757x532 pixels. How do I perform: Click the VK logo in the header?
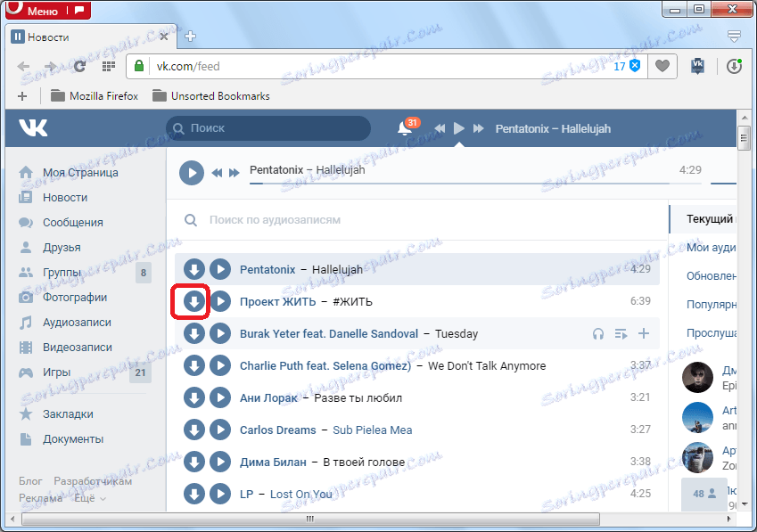[x=33, y=127]
